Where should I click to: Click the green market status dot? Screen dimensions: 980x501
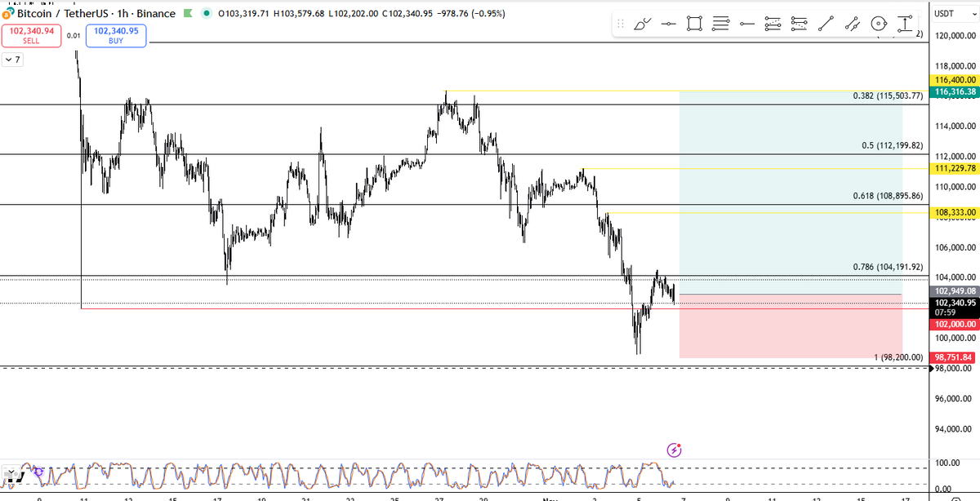[x=206, y=14]
